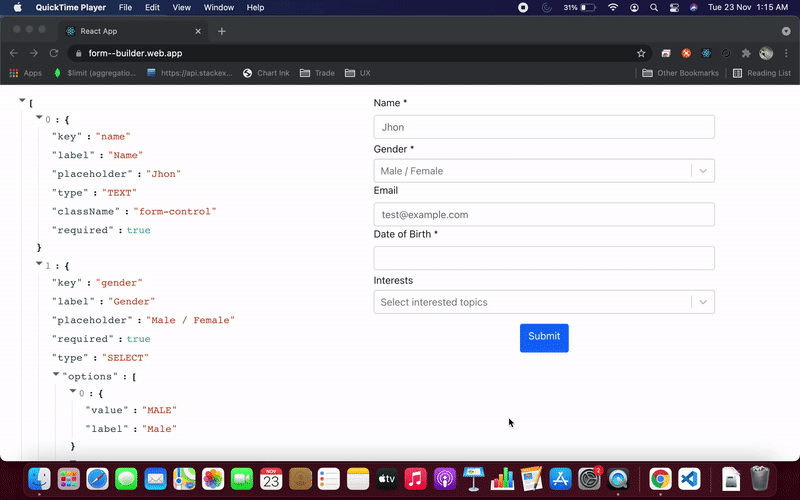The image size is (800, 500).
Task: Open Launchpad from the dock
Action: pos(68,480)
